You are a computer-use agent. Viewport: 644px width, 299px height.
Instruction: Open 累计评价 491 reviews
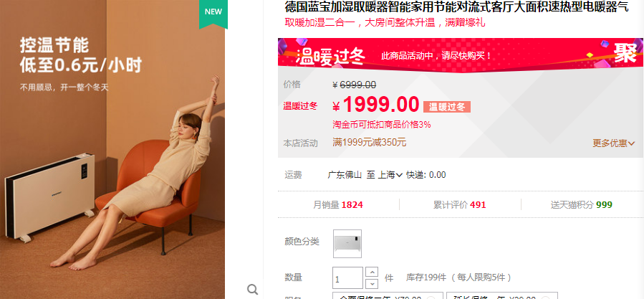460,204
